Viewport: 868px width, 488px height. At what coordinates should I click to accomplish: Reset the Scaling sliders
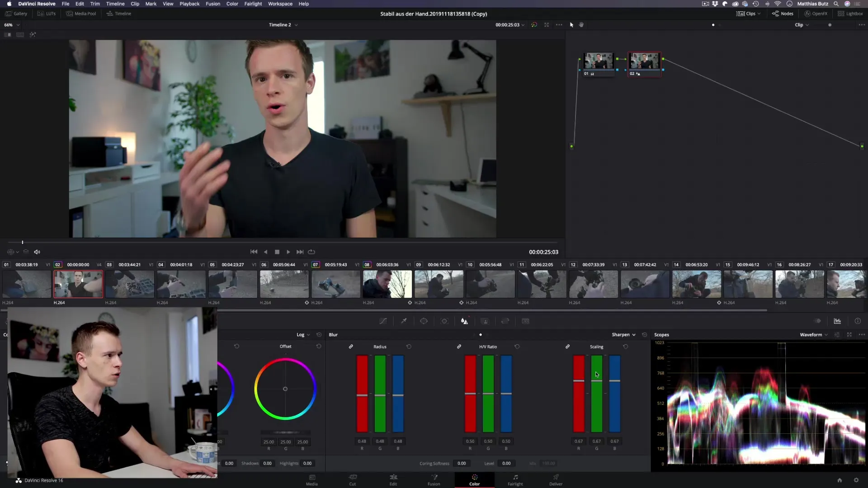(625, 347)
